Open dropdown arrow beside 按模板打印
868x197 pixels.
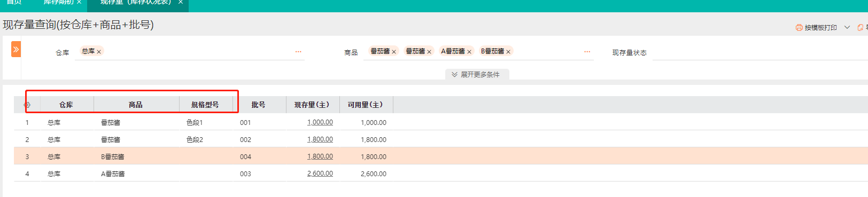[x=847, y=27]
